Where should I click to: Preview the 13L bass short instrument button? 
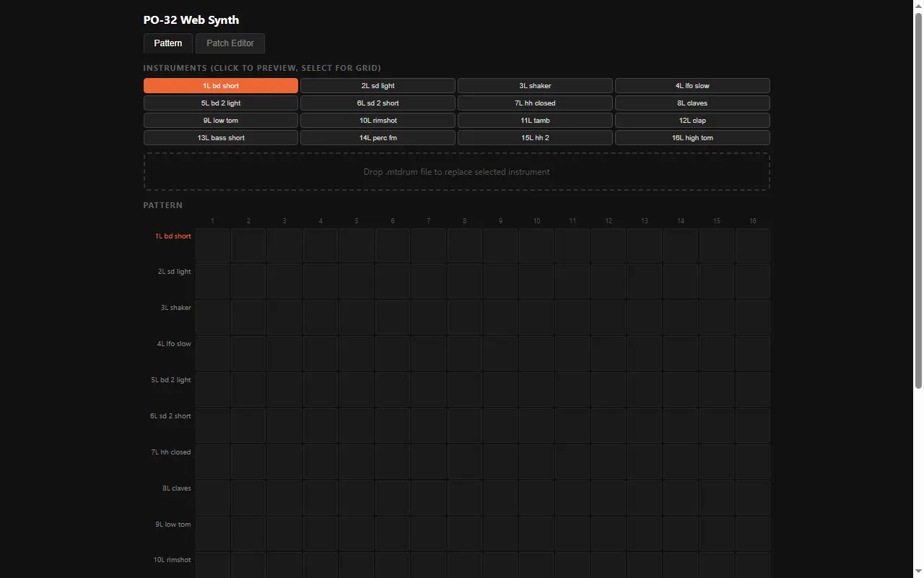tap(221, 138)
